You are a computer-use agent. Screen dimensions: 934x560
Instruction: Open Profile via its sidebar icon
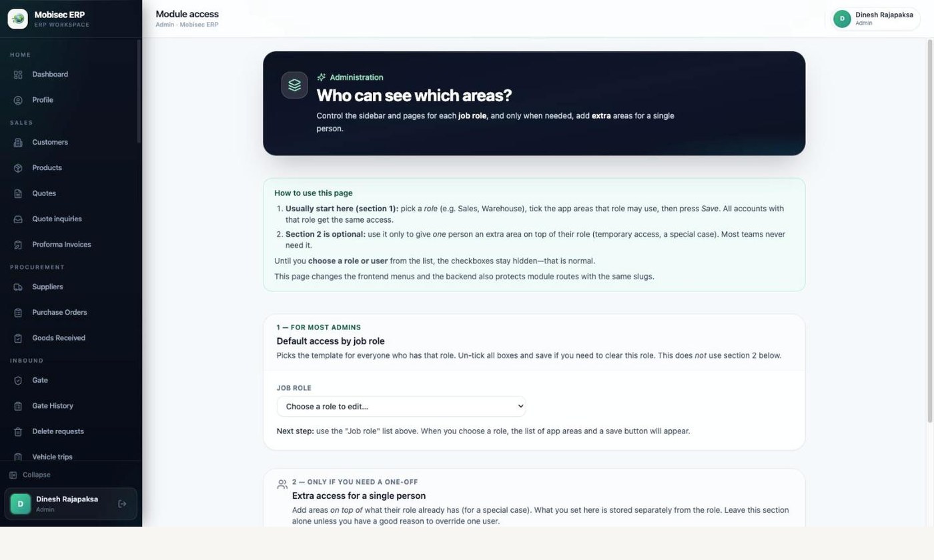(x=18, y=100)
